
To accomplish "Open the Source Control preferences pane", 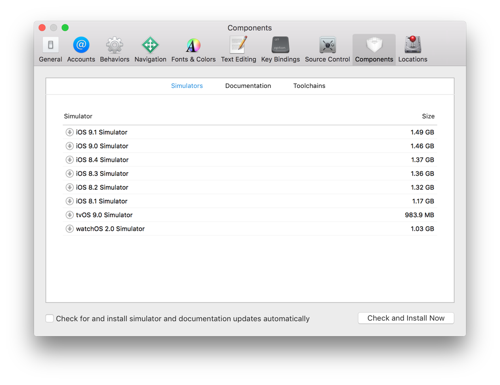I will coord(327,50).
